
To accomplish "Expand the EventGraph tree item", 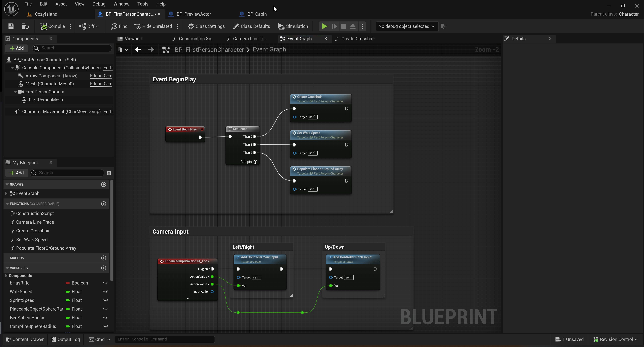I will (x=6, y=193).
